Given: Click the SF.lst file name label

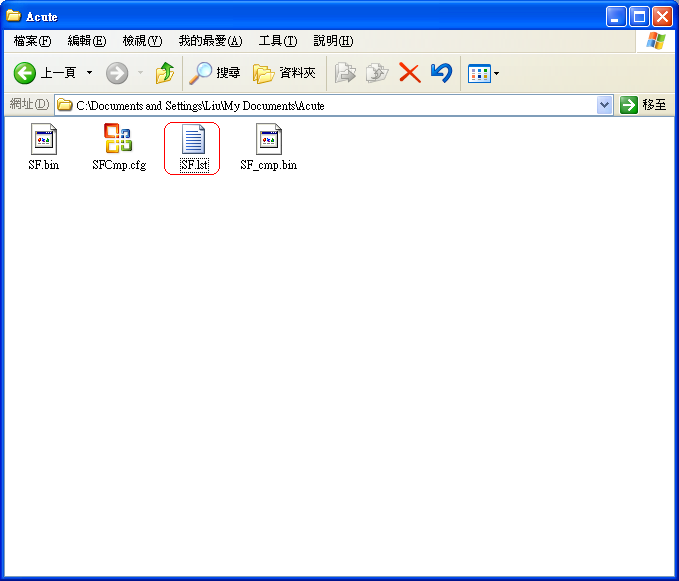Looking at the screenshot, I should pos(194,165).
